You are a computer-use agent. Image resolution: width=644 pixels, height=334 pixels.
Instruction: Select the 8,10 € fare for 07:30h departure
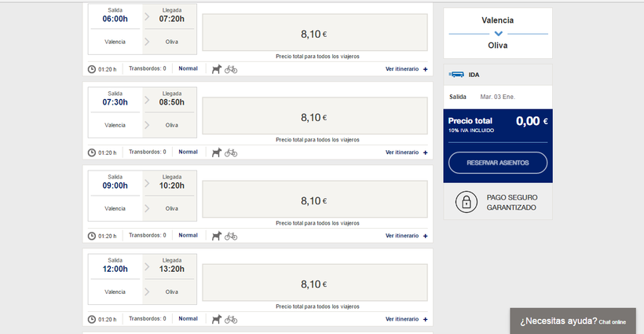(314, 117)
